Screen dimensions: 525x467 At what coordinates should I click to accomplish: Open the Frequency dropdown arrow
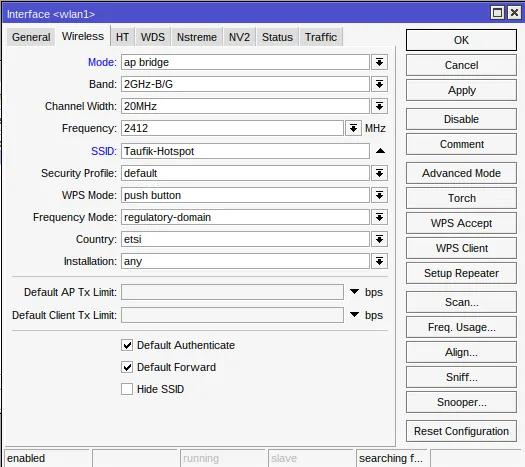pyautogui.click(x=353, y=128)
